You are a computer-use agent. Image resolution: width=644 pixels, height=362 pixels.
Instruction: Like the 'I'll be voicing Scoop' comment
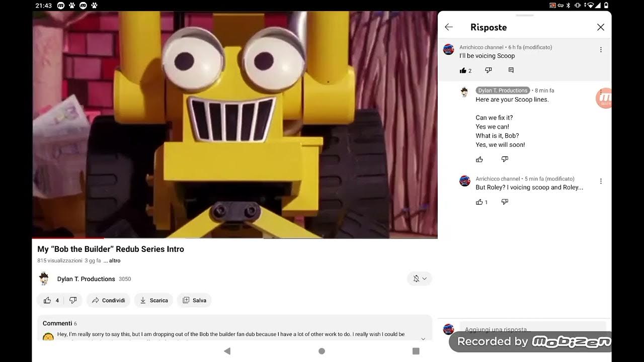[x=463, y=70]
